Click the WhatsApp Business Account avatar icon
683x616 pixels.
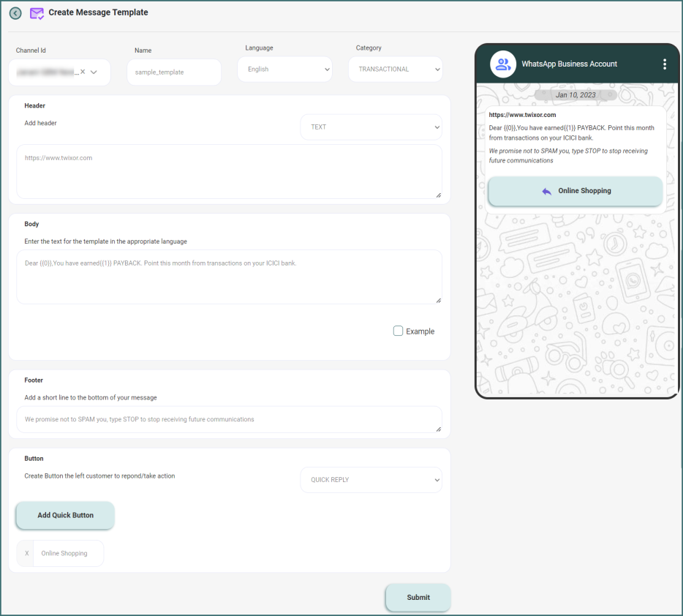click(503, 64)
